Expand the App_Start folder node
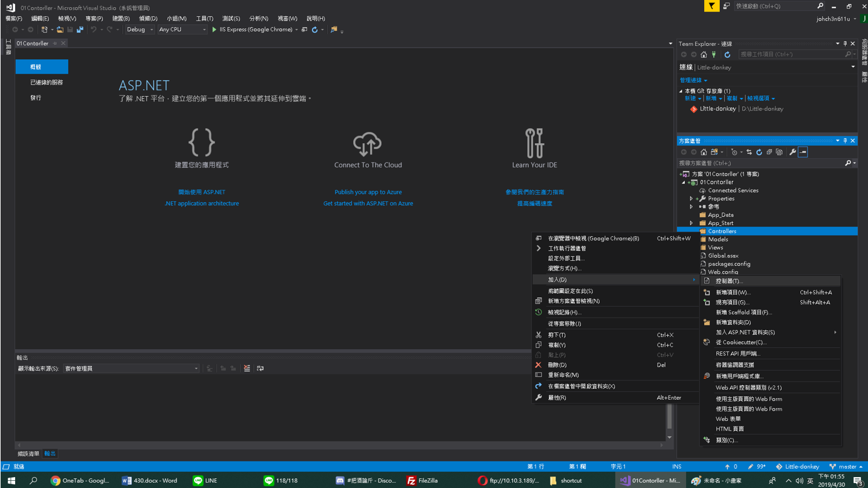Viewport: 868px width, 488px height. click(x=691, y=223)
